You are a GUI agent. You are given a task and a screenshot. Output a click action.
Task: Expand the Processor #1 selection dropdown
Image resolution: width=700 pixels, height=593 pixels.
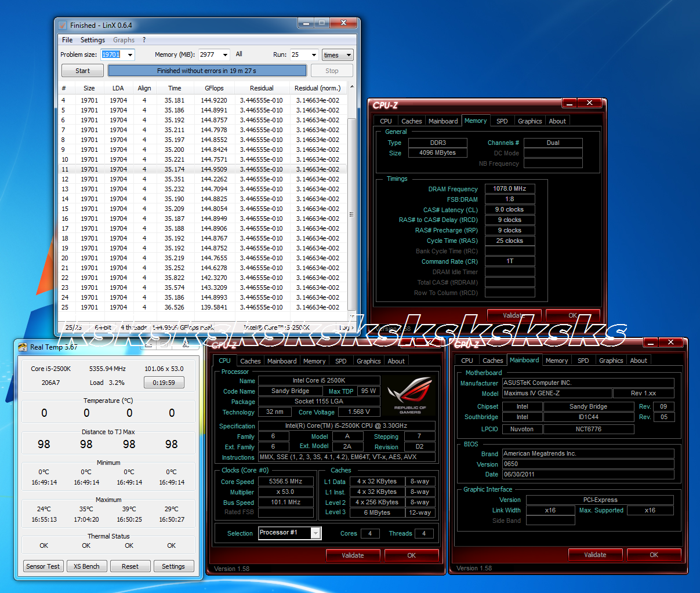click(x=315, y=533)
